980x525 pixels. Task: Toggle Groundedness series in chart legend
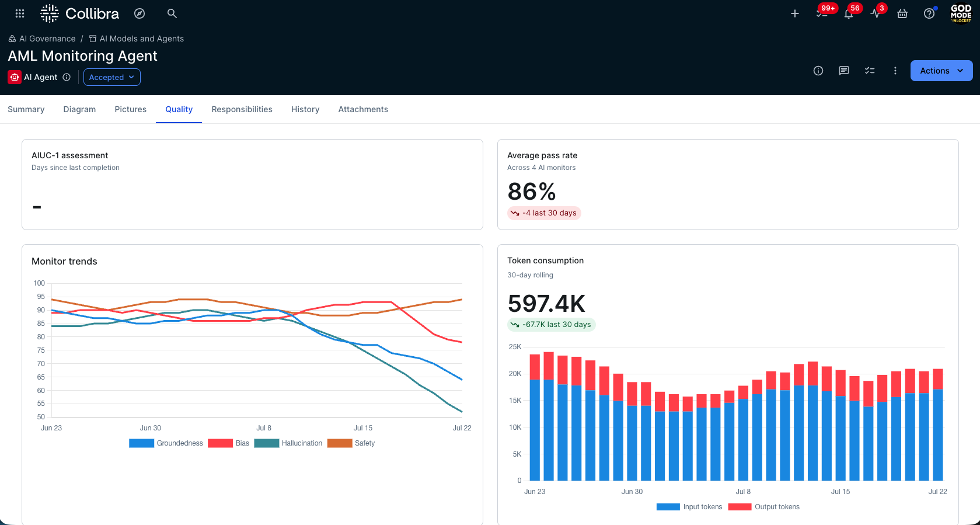[x=166, y=443]
